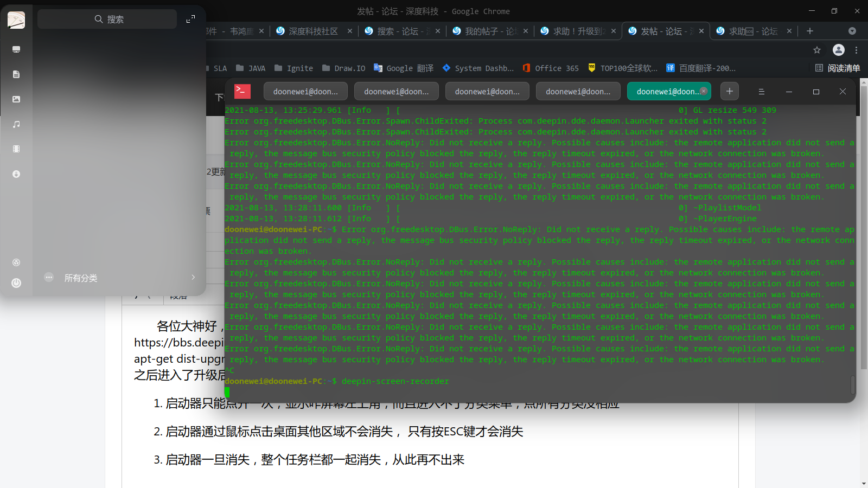
Task: Select the first doonewei terminal tab
Action: (305, 92)
